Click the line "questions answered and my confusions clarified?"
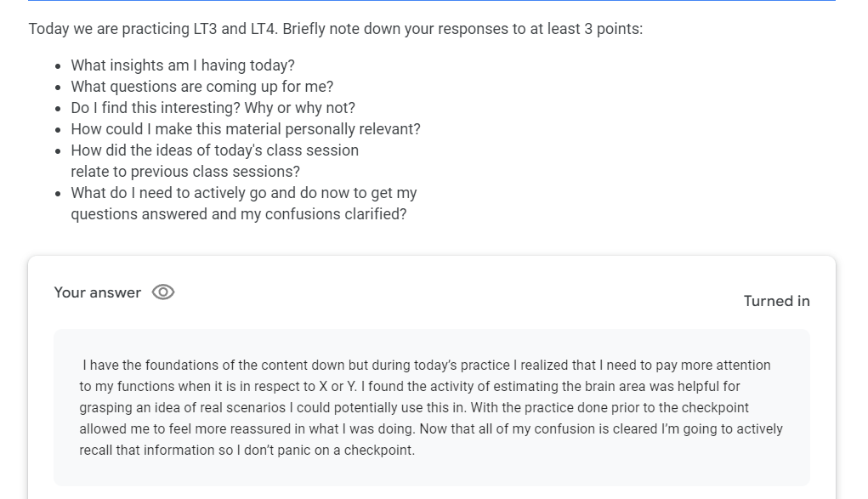Image resolution: width=868 pixels, height=499 pixels. 238,214
